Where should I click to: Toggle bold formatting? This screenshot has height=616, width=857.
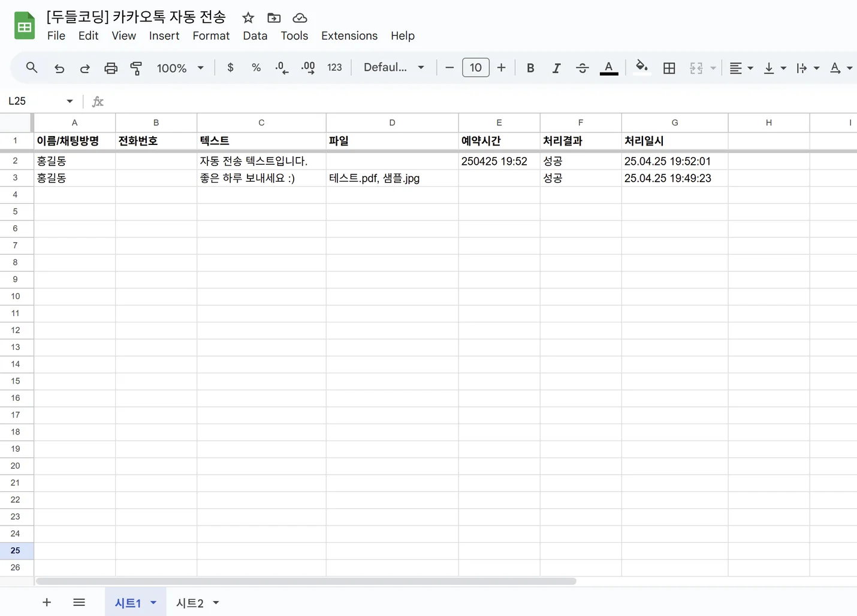point(530,68)
